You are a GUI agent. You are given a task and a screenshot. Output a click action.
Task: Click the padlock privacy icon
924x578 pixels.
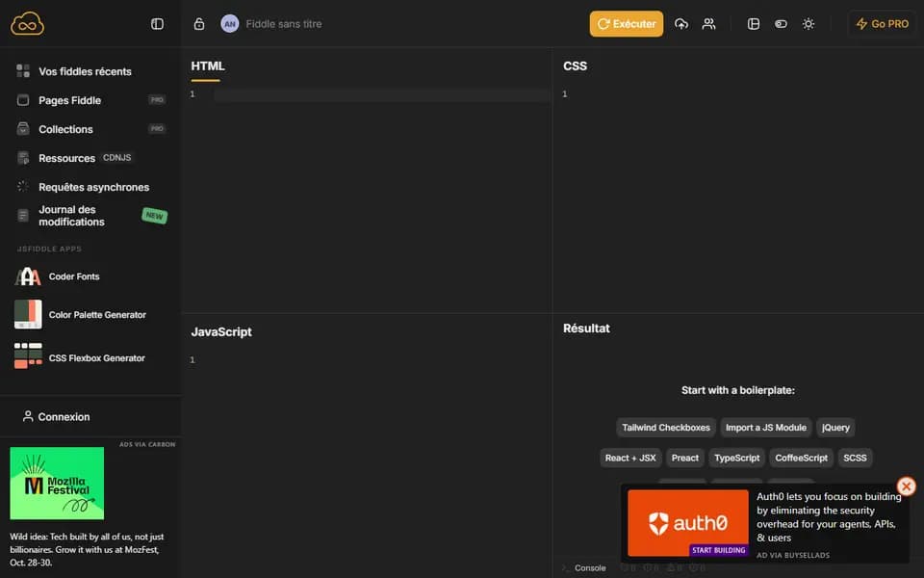(199, 23)
